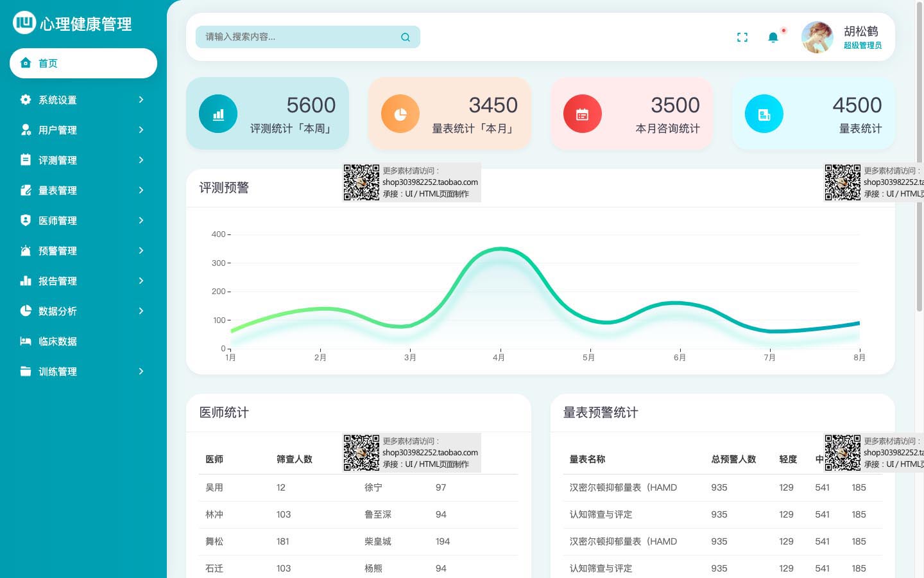
Task: Click the search magnifier icon
Action: pos(406,37)
